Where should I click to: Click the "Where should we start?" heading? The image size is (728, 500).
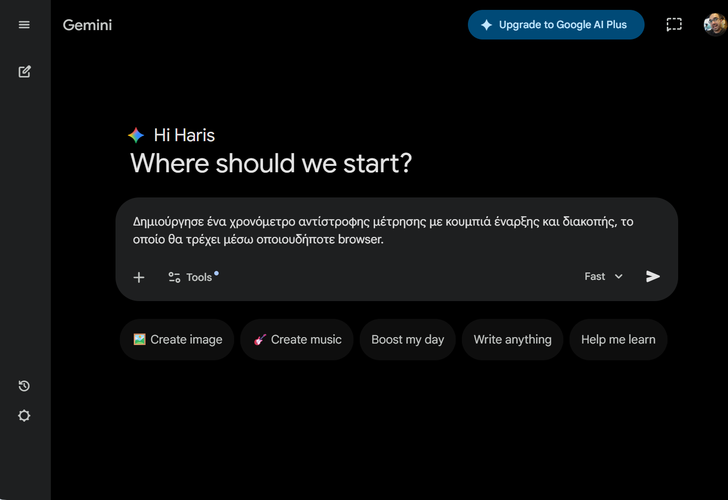coord(270,164)
